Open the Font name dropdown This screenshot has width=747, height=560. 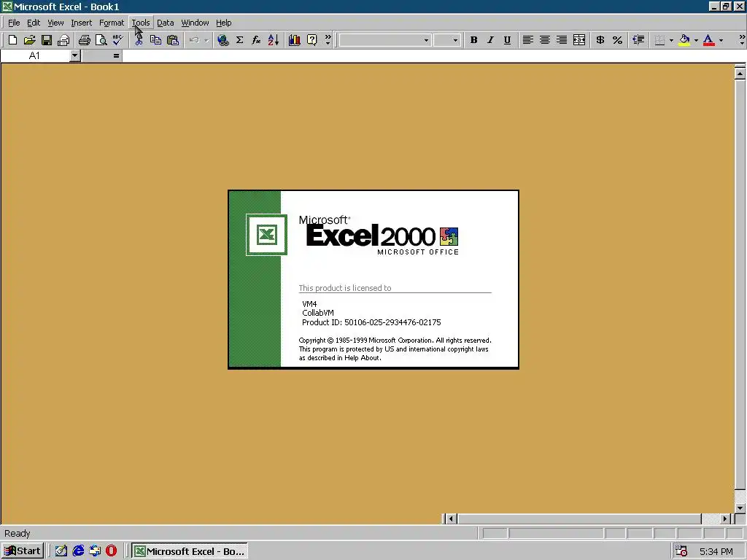pyautogui.click(x=426, y=41)
